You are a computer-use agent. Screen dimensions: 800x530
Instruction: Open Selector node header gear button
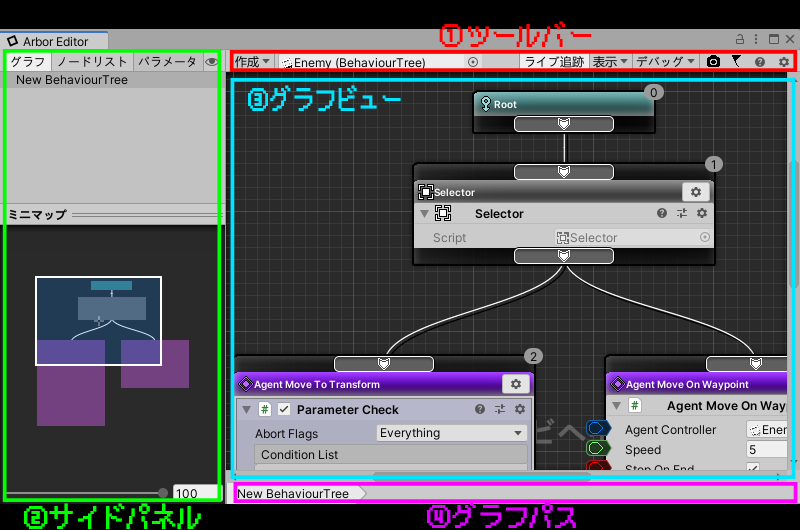696,192
